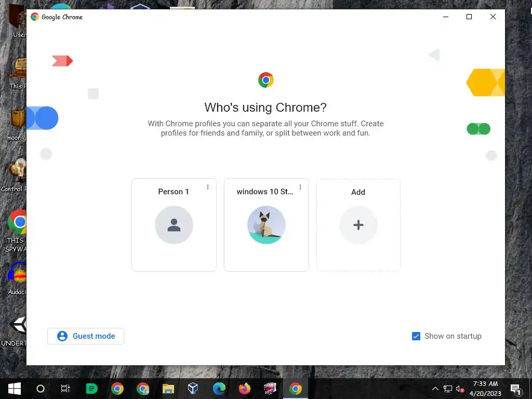
Task: Launch Microsoft Edge from the taskbar
Action: pos(219,389)
